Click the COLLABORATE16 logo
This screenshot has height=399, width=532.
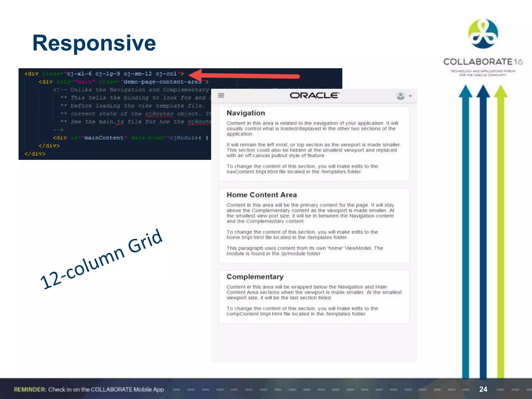(x=483, y=48)
